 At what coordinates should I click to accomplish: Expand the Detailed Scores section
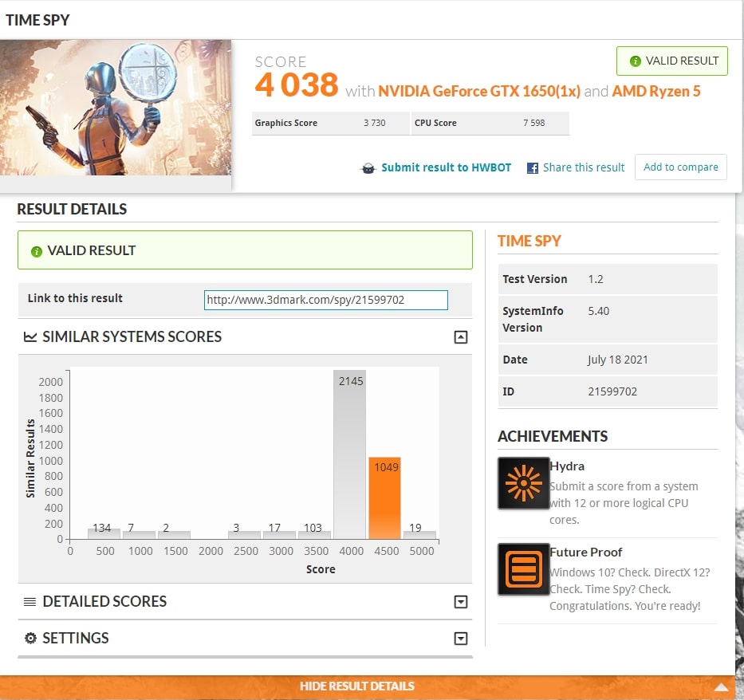(x=460, y=602)
